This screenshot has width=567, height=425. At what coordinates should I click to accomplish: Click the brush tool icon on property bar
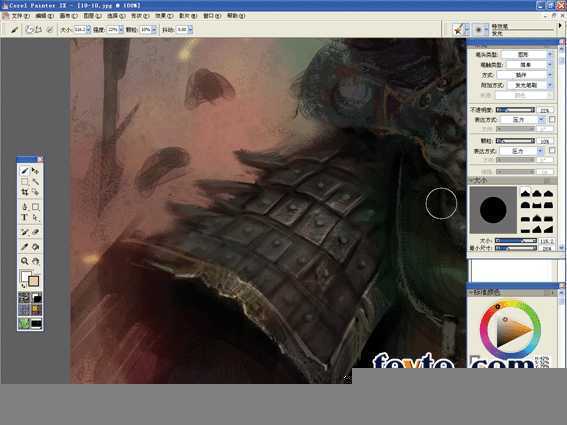(x=14, y=30)
